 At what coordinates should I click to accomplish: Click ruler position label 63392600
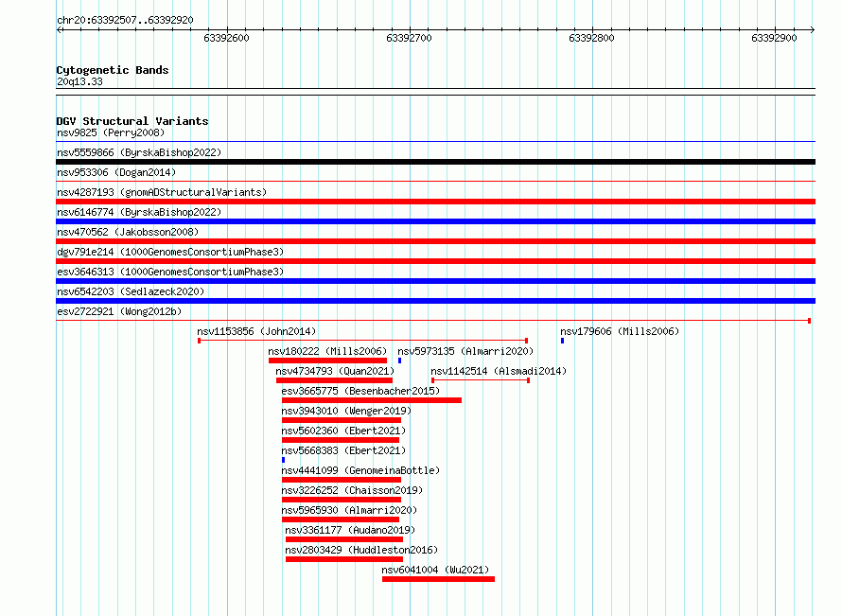coord(227,38)
